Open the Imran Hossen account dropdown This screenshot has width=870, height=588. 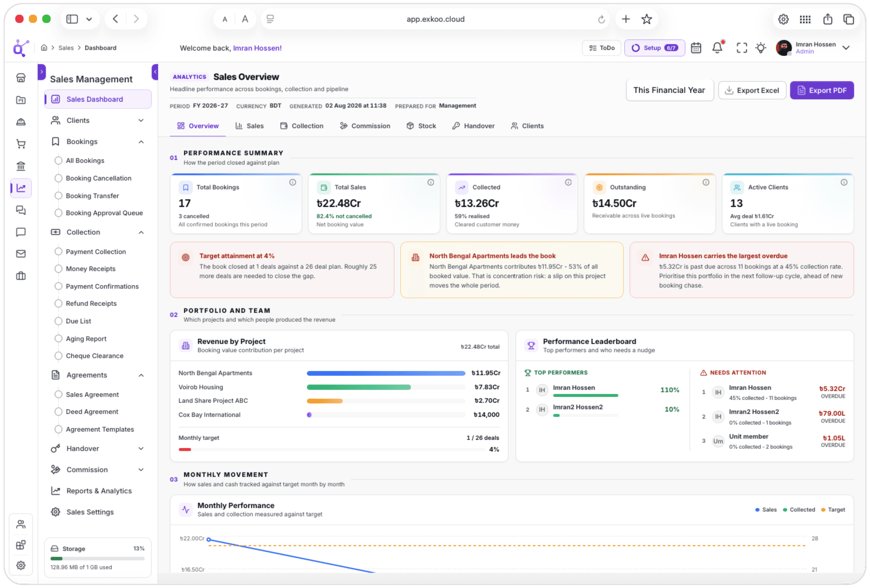point(814,48)
